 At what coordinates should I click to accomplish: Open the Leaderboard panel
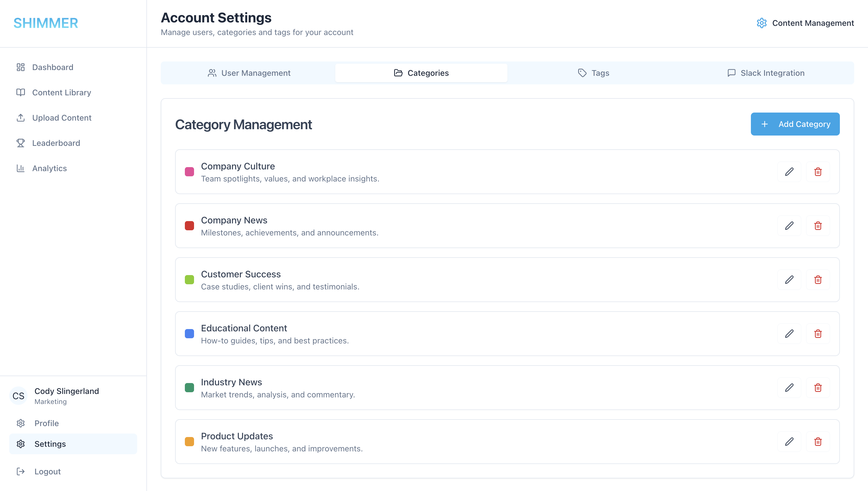(56, 143)
